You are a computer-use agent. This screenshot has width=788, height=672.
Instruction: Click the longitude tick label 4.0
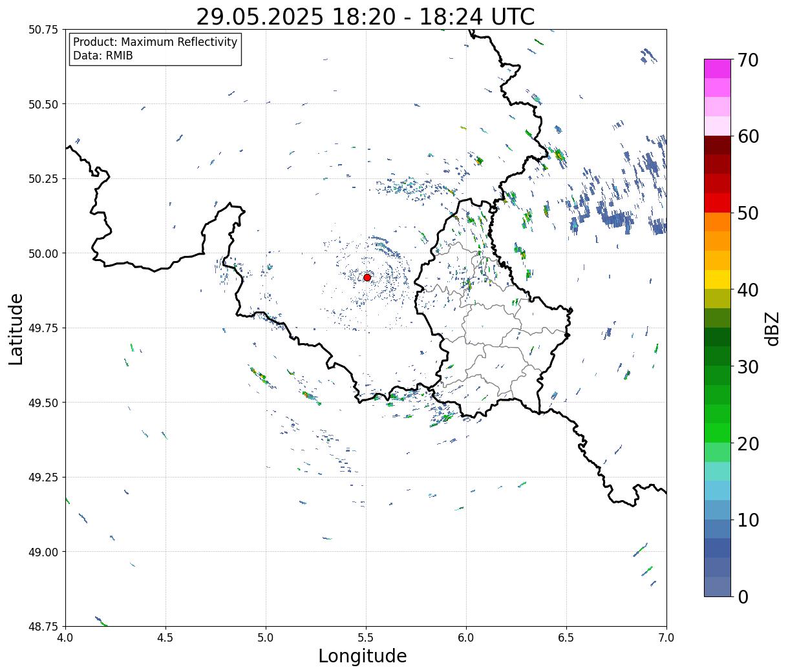pos(65,638)
